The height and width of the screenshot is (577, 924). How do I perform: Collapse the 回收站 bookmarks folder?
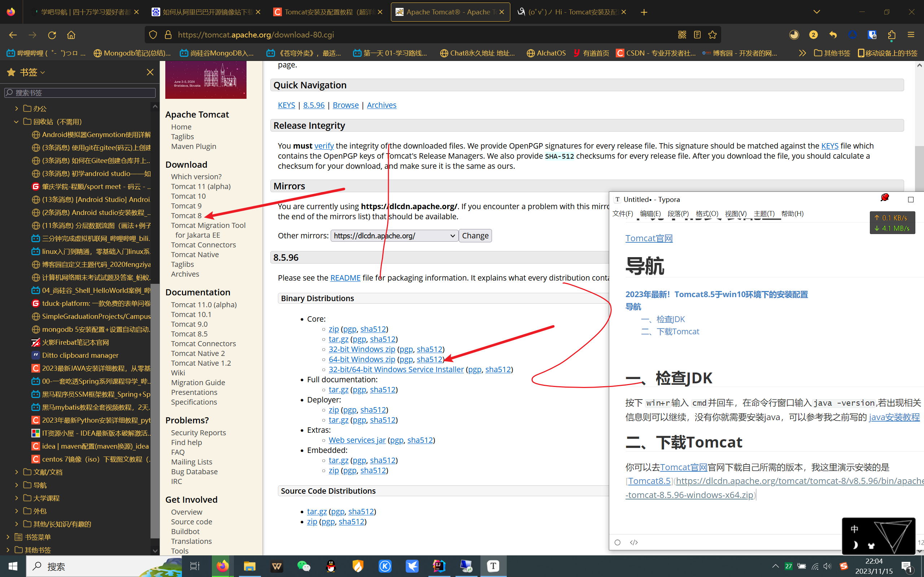coord(16,122)
